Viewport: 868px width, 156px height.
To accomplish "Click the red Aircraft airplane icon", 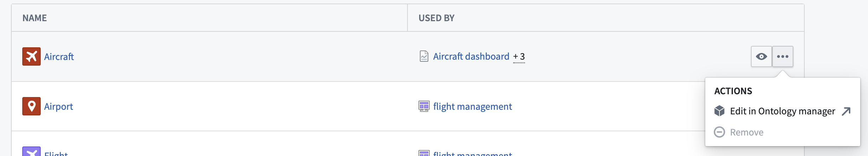I will 31,56.
